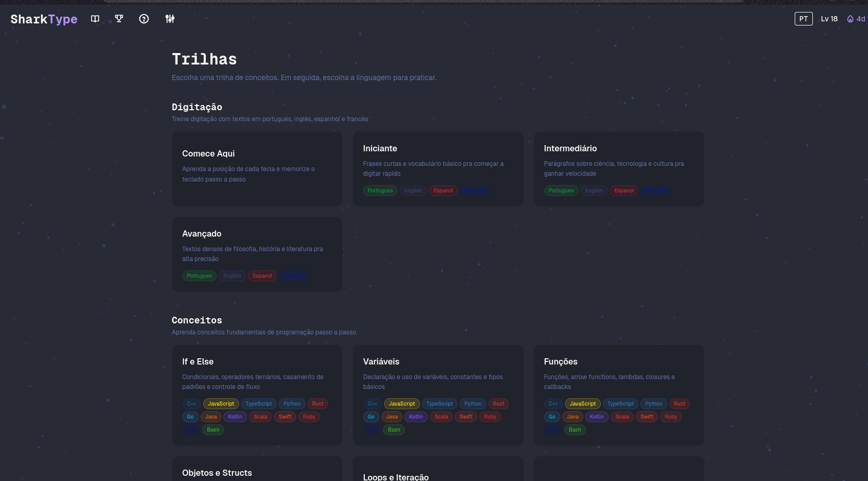
Task: Open the sliders settings icon
Action: (170, 19)
